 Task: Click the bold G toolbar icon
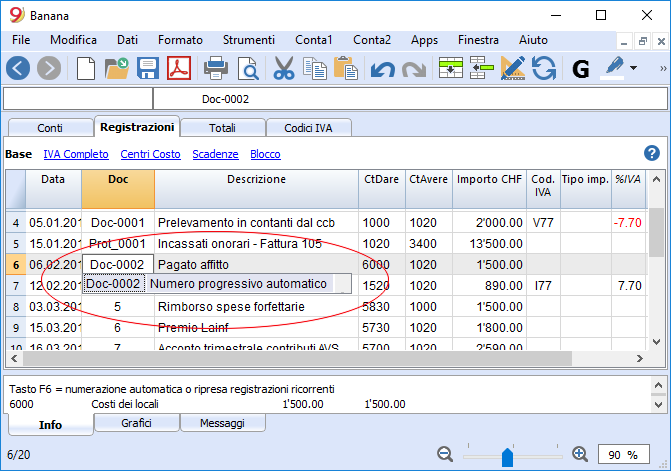click(x=581, y=69)
